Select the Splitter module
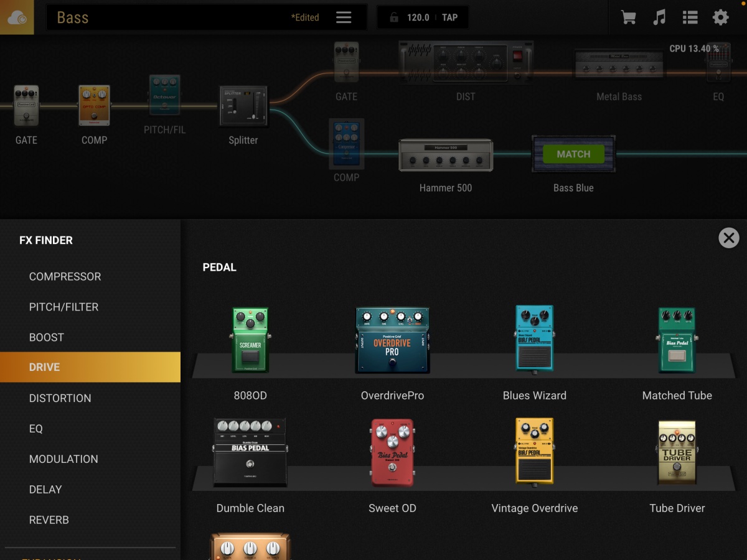 (243, 105)
